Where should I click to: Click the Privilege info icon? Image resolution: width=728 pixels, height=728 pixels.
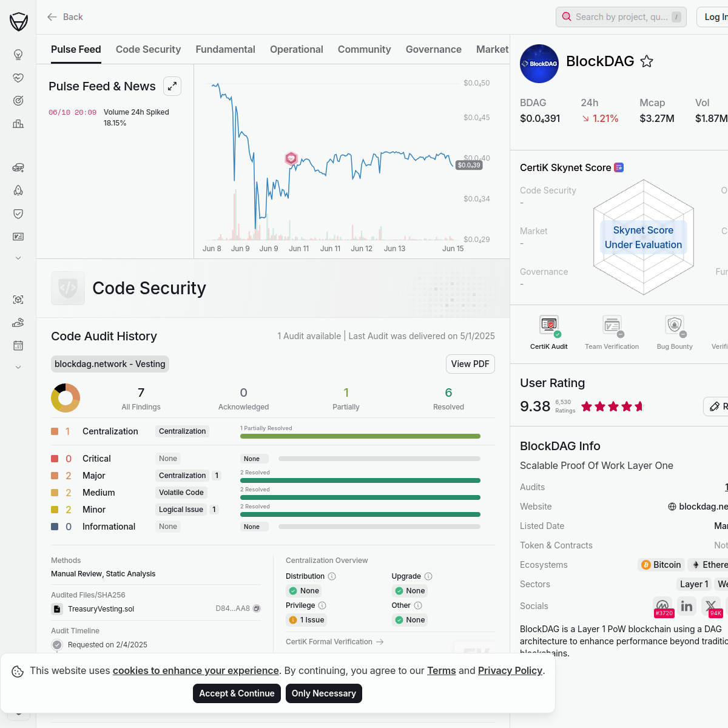pyautogui.click(x=322, y=605)
